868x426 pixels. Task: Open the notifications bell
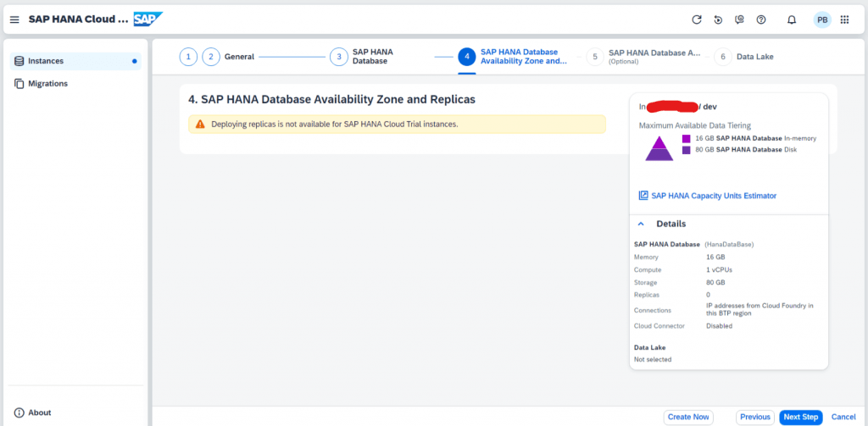(792, 20)
